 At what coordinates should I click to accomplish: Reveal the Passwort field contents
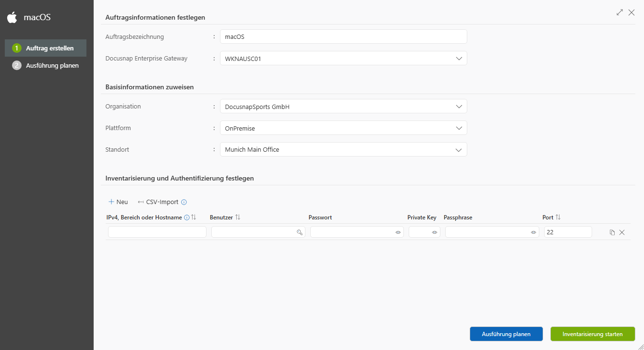[x=398, y=232]
